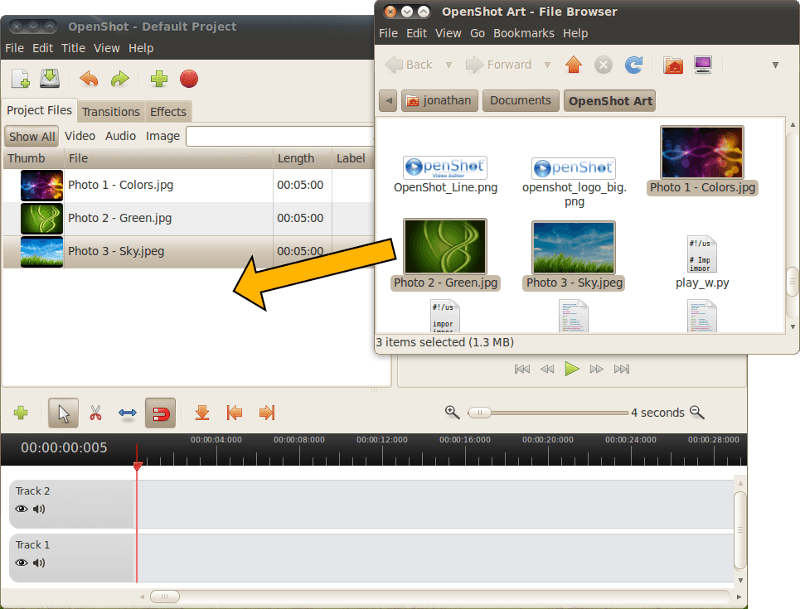Click the Back button in File Browser

coord(409,65)
